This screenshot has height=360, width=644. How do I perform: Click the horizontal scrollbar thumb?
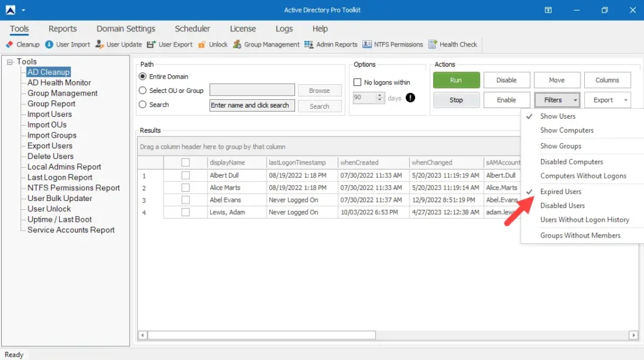tap(261, 335)
